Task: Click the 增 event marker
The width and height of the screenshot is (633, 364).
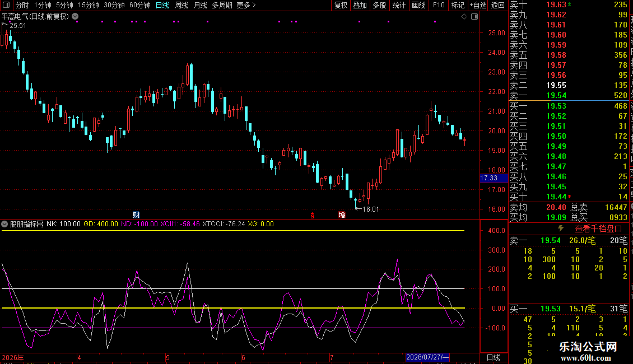Action: pos(342,214)
